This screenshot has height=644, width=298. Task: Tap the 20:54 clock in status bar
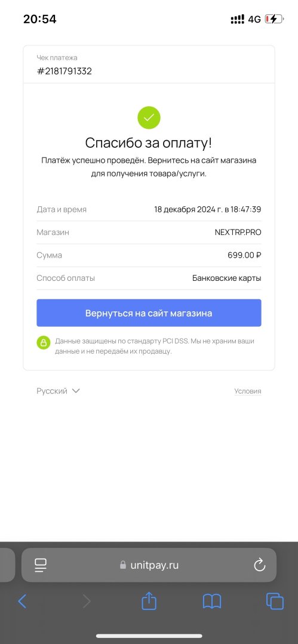coord(40,19)
